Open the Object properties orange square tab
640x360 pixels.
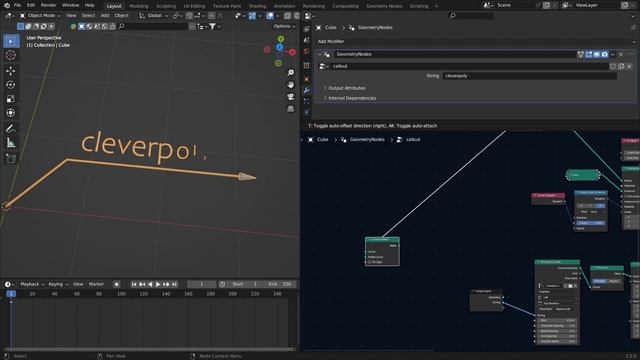[307, 79]
